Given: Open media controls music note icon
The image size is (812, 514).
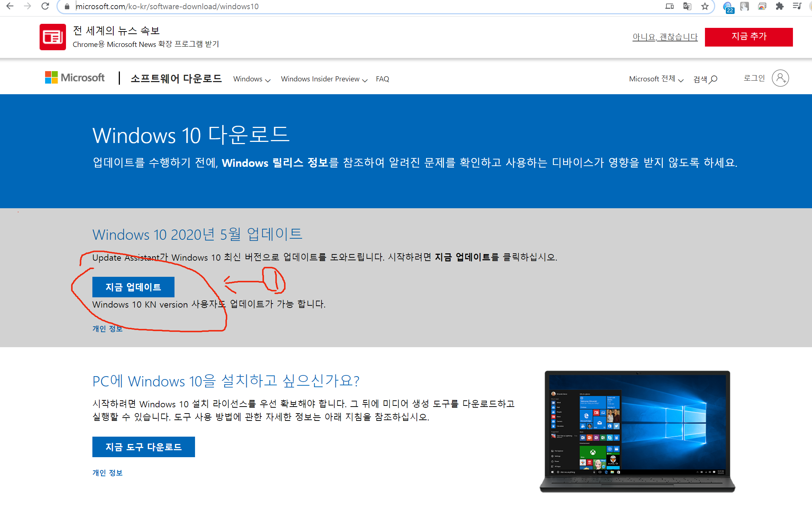Looking at the screenshot, I should click(x=797, y=6).
